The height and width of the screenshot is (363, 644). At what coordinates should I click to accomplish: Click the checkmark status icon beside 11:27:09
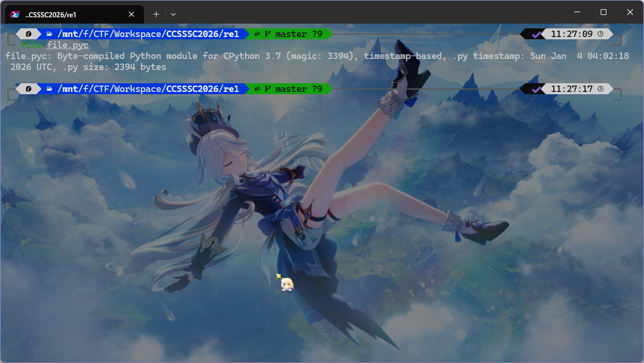coord(537,34)
